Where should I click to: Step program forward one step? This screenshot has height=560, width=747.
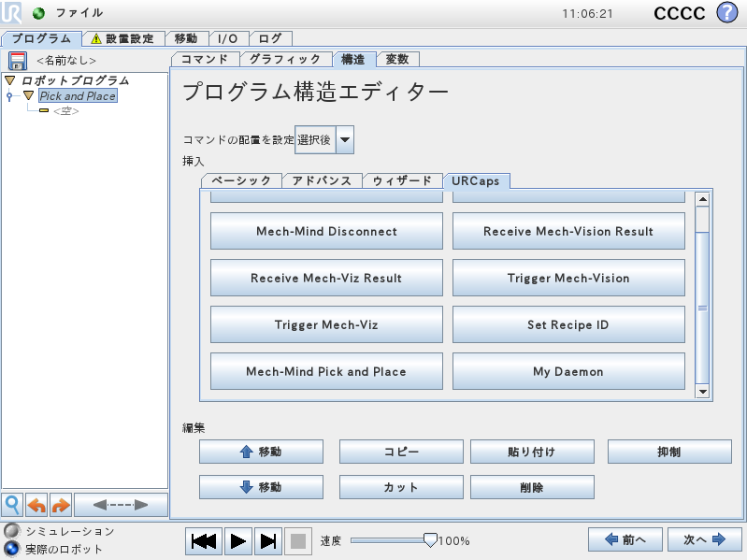(268, 541)
